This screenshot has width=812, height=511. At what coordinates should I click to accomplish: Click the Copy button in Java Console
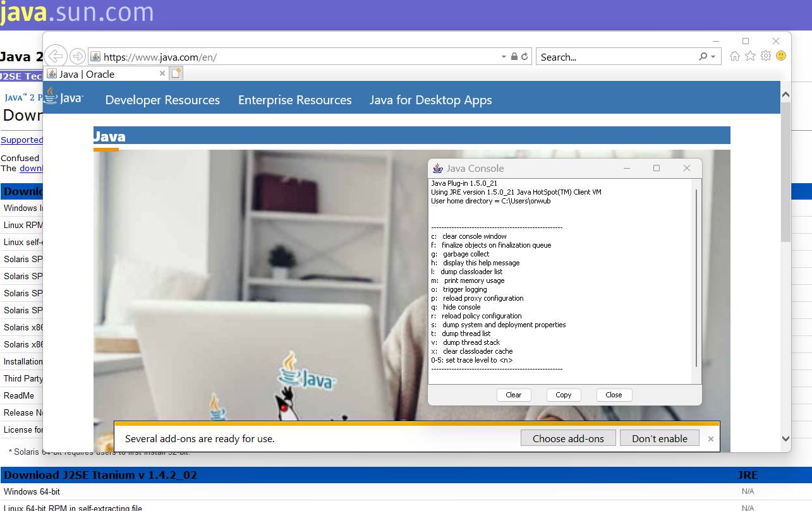pos(564,395)
